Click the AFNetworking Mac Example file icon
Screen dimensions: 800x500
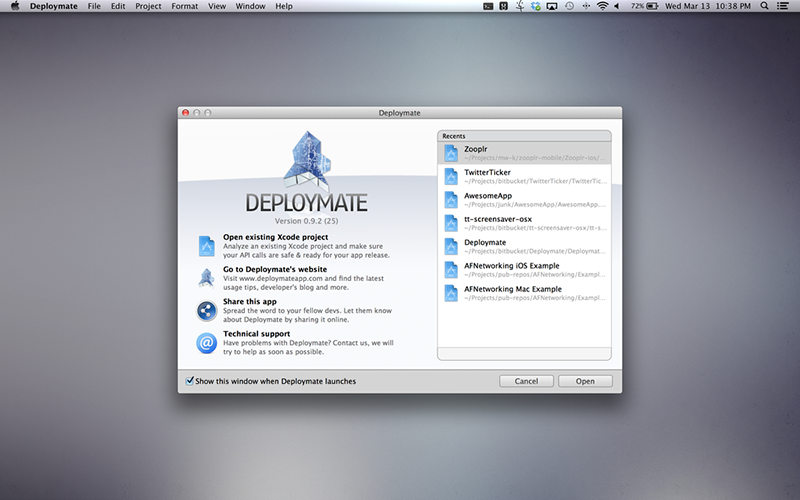451,293
